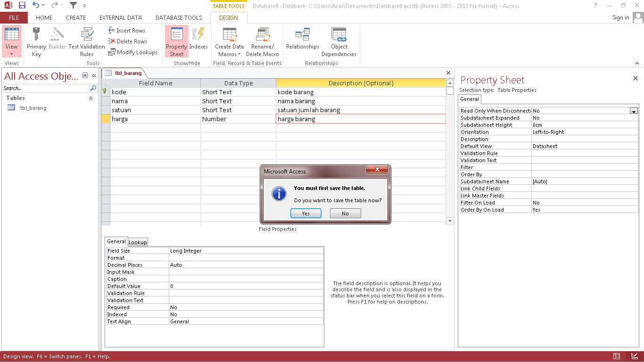The width and height of the screenshot is (644, 362).
Task: Select the Insert Rows tool
Action: (126, 30)
